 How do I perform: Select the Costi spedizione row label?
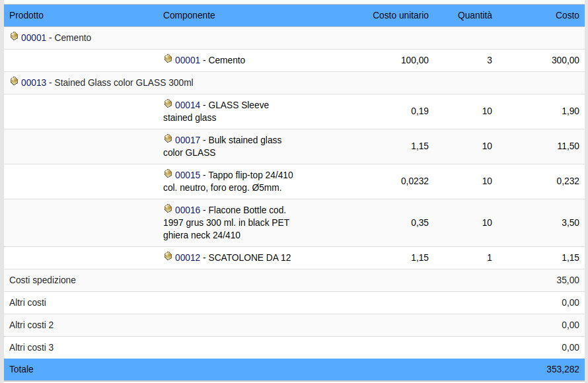tap(42, 280)
